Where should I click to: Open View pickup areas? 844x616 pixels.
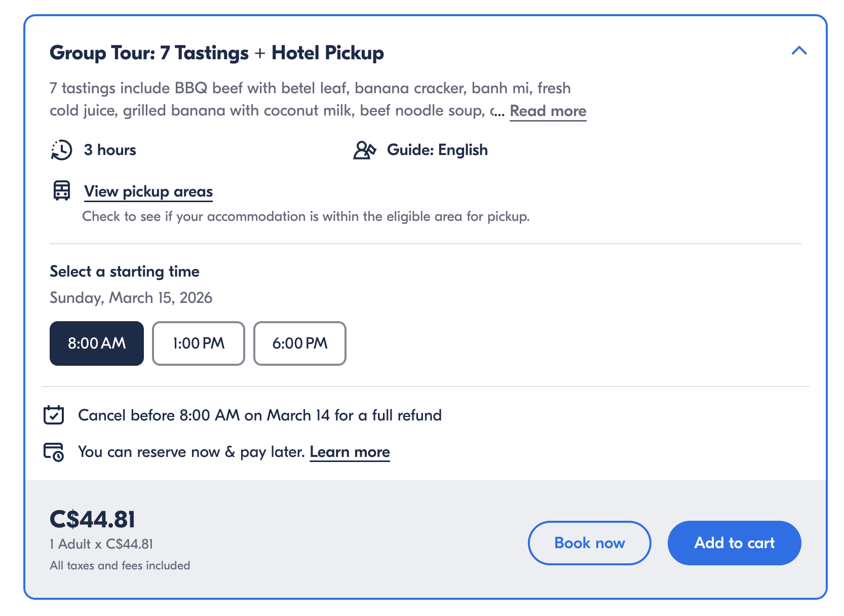tap(148, 191)
